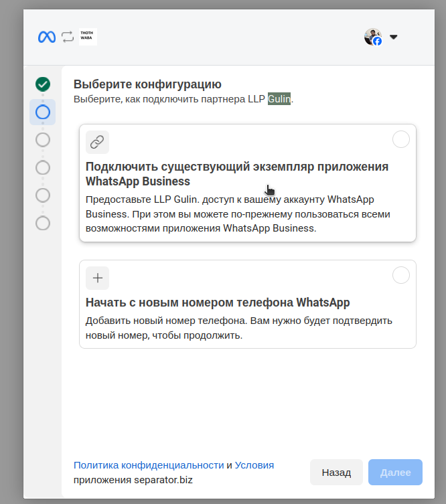Viewport: 446px width, 504px height.
Task: Click the highlighted word Gulin in subtitle
Action: pyautogui.click(x=279, y=99)
